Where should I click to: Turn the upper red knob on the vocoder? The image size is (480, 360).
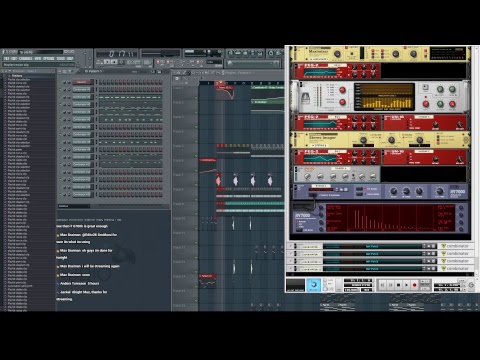point(343,90)
